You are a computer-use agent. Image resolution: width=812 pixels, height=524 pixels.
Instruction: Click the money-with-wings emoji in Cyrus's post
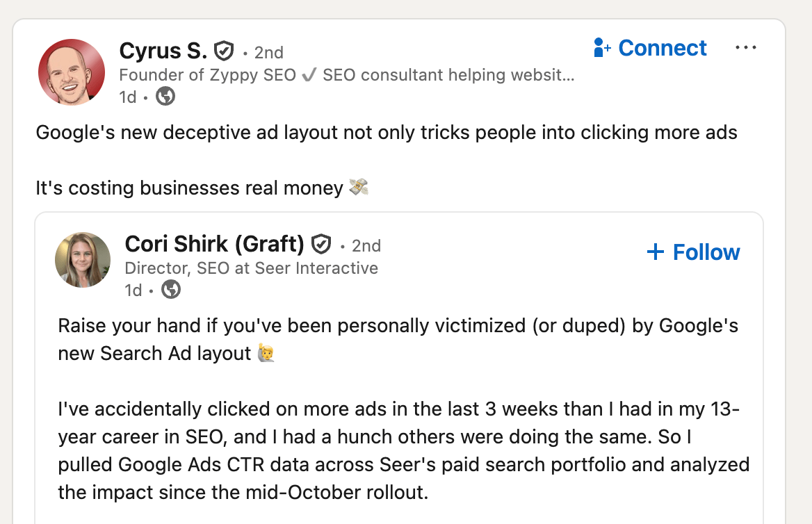click(360, 187)
